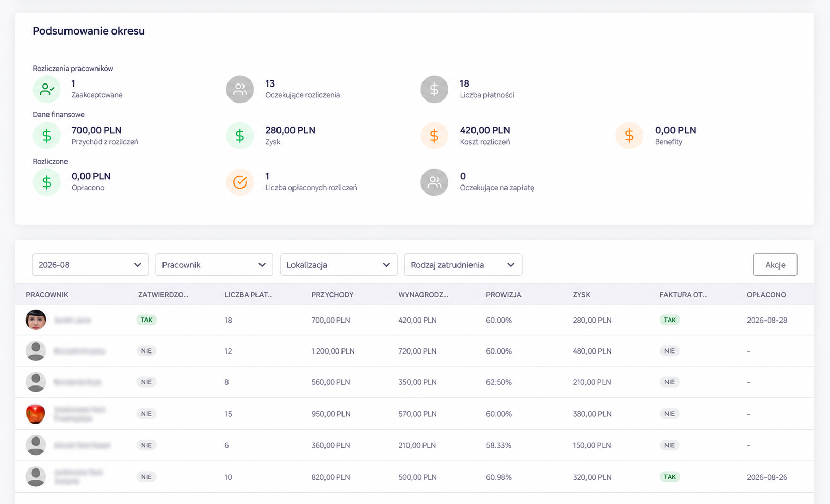Click the Opłacono green dollar icon

(x=46, y=182)
